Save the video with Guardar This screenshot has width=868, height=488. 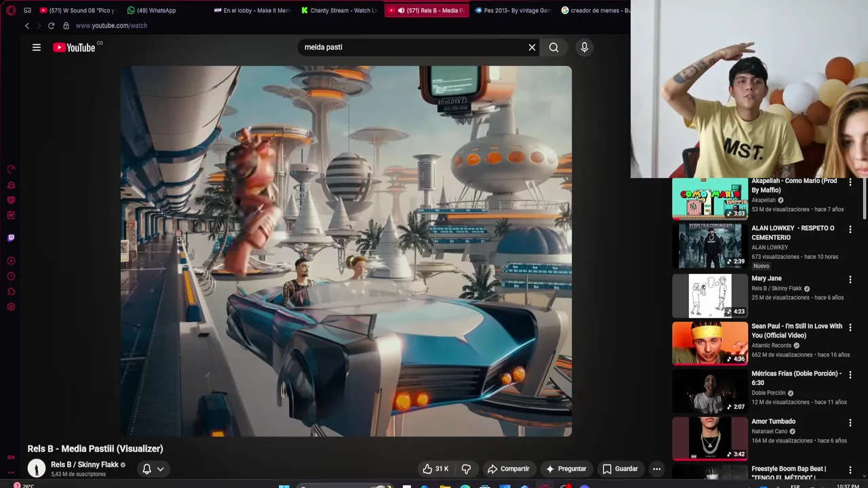(620, 469)
